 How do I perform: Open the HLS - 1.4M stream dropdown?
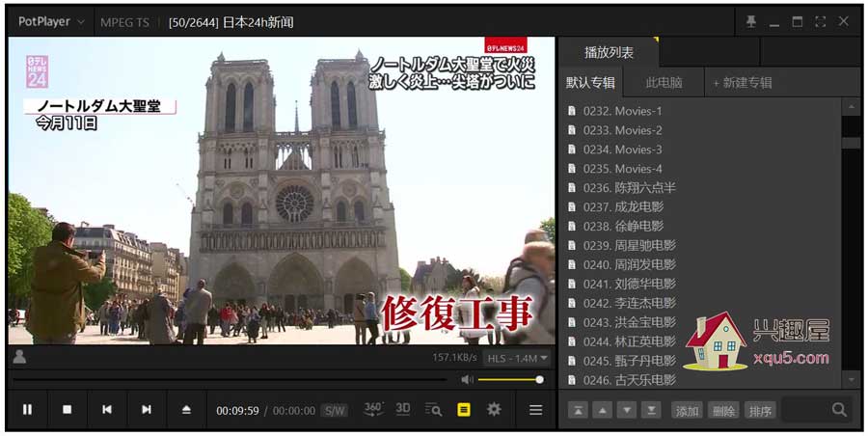(x=517, y=359)
